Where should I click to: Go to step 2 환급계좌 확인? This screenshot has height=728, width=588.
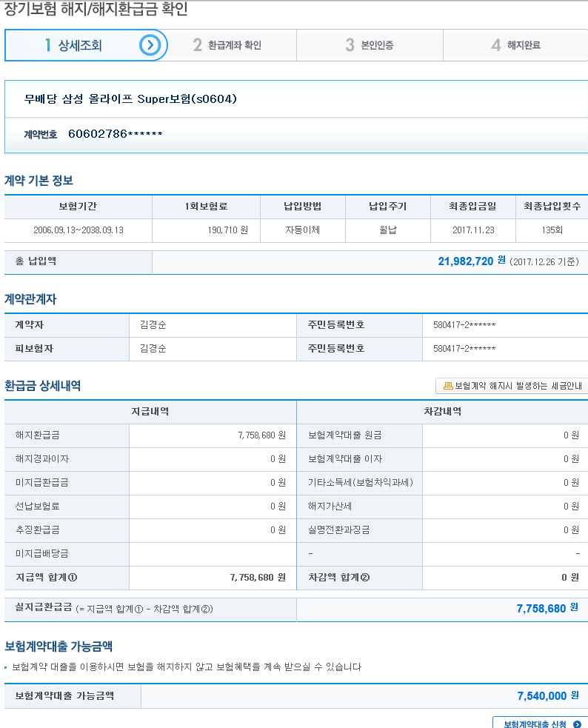click(x=227, y=45)
